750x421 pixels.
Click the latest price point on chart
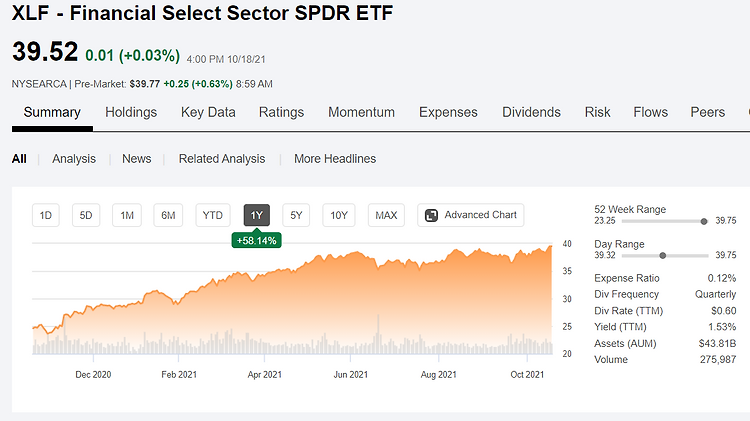(551, 246)
